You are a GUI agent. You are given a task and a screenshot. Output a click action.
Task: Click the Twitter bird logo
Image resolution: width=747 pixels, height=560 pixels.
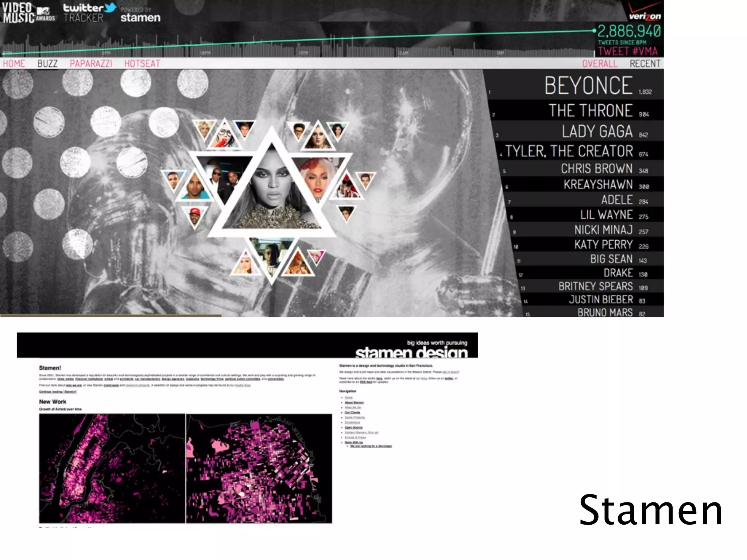pyautogui.click(x=109, y=7)
